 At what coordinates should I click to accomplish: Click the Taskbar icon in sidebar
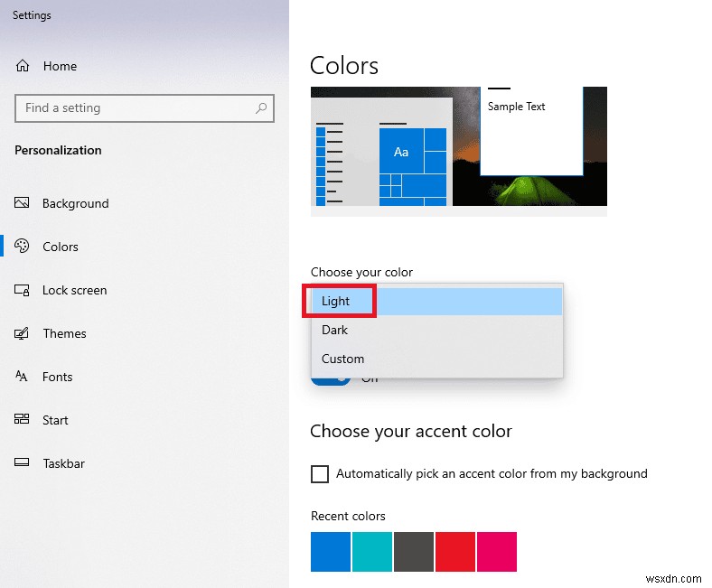point(22,462)
